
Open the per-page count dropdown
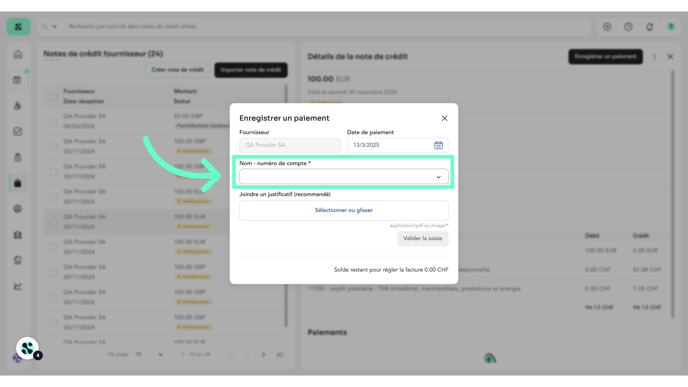click(149, 354)
